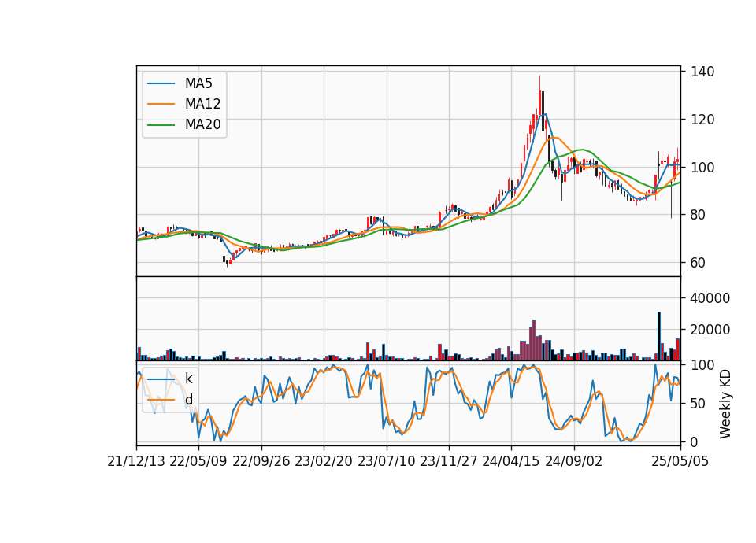The width and height of the screenshot is (756, 543).
Task: Click the MA5 legend label
Action: tap(198, 83)
